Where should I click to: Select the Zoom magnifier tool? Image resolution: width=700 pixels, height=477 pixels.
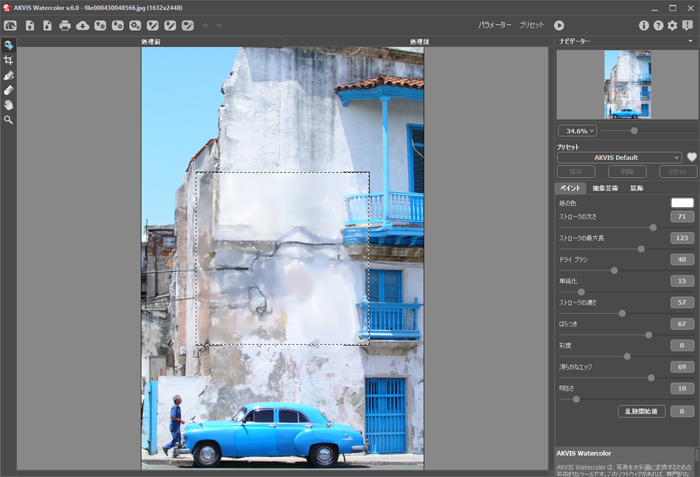[8, 120]
